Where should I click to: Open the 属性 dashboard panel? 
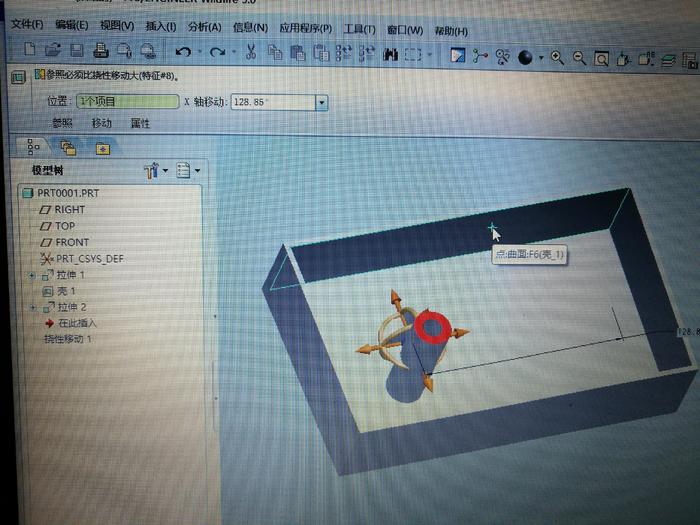coord(140,124)
